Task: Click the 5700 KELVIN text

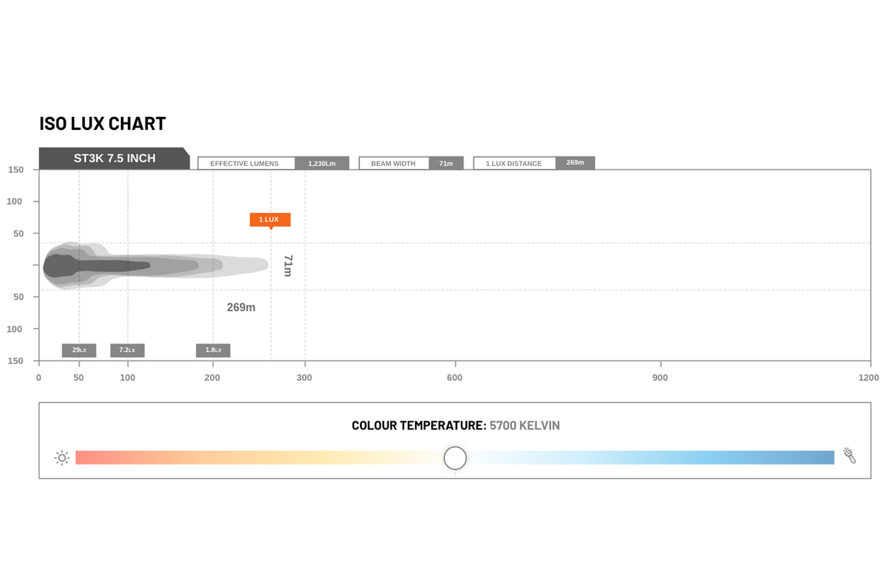Action: [x=524, y=425]
